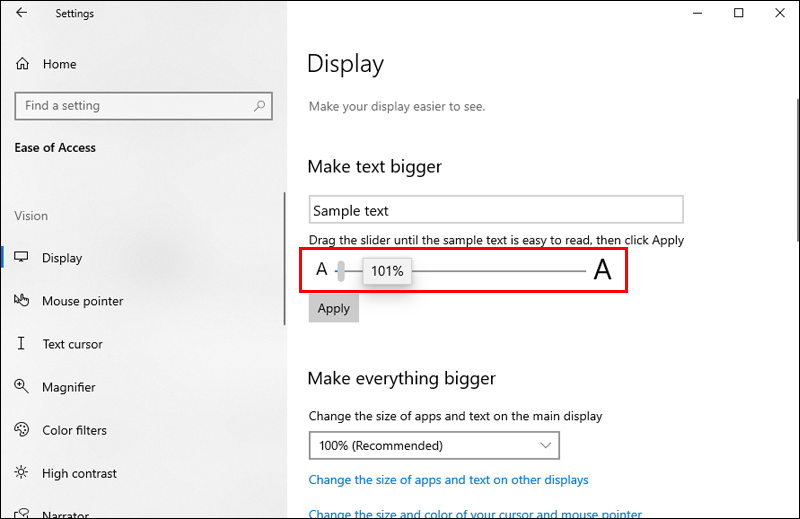Select the Display monitor icon
800x519 pixels.
21,257
